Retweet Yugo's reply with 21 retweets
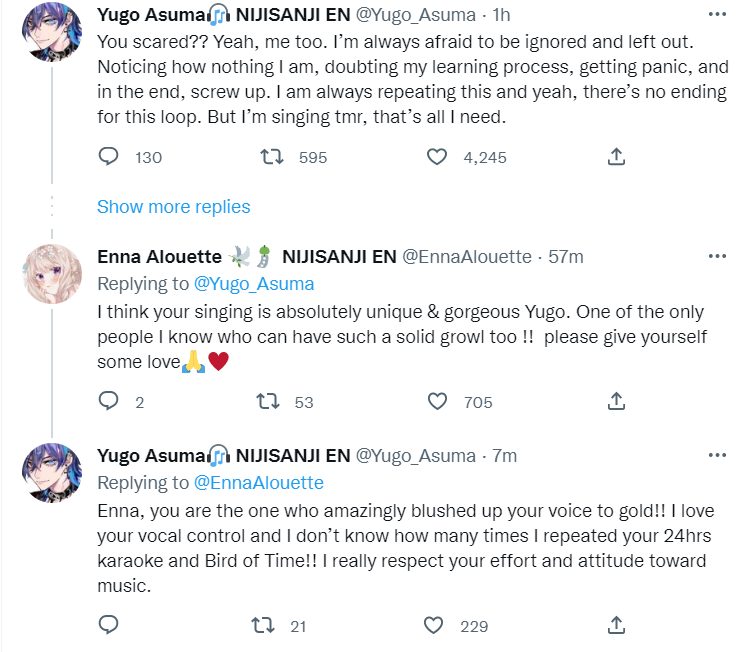The image size is (743, 652). [x=263, y=626]
